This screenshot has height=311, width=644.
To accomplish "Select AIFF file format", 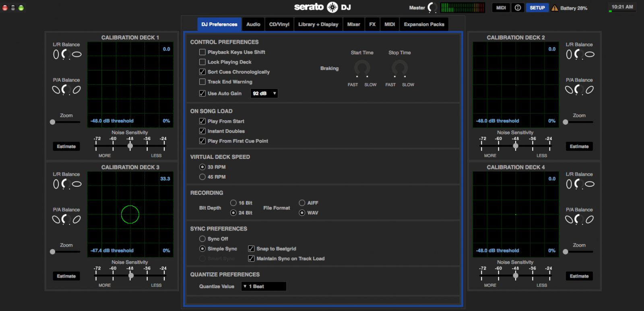I will coord(302,203).
